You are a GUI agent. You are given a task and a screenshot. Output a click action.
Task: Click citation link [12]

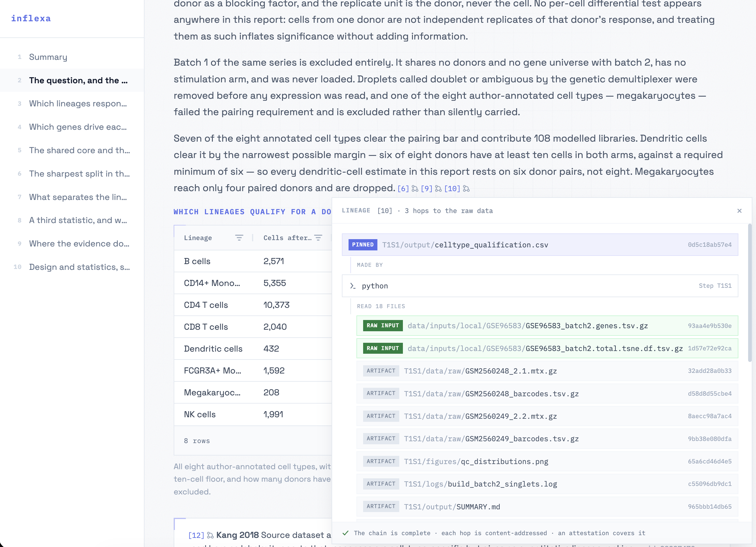[x=196, y=535]
